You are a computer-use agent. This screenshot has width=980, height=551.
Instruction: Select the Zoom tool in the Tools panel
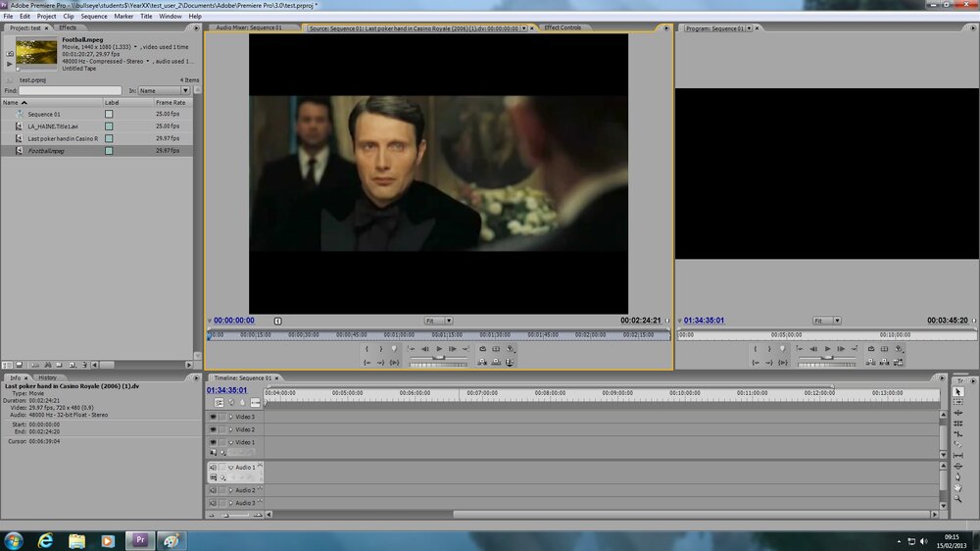[x=958, y=499]
